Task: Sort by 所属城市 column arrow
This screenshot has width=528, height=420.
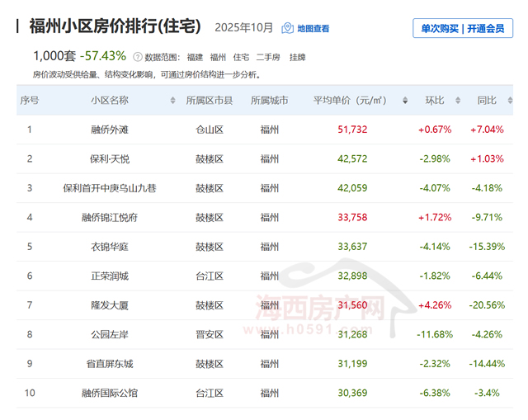Action: tap(298, 101)
